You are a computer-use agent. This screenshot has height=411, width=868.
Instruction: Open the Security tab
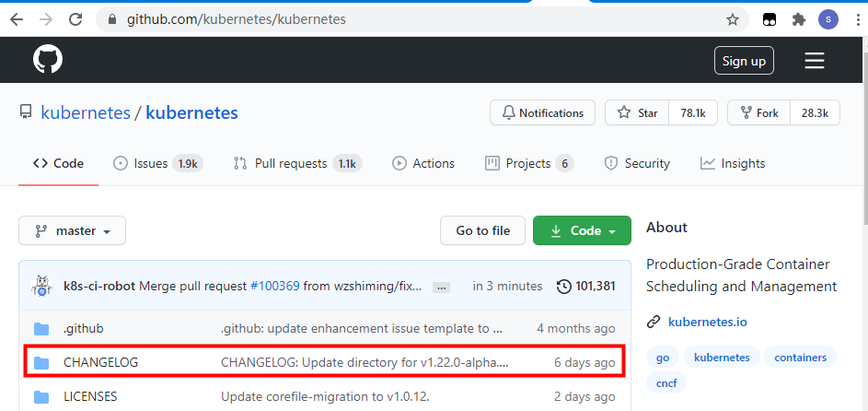coord(637,163)
